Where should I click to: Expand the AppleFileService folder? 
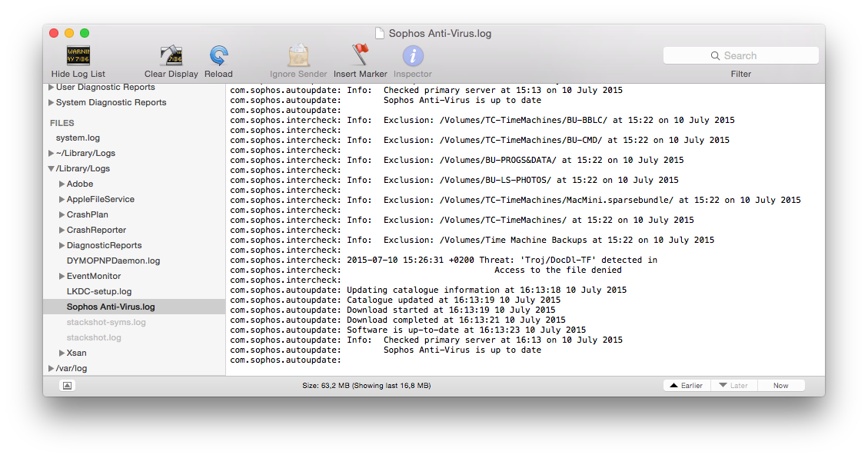[62, 199]
